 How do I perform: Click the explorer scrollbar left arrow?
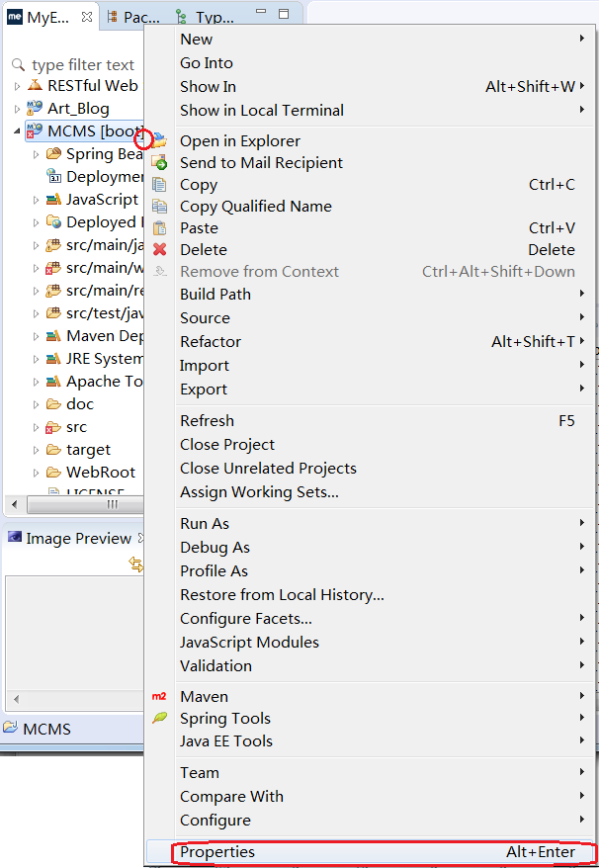point(15,504)
